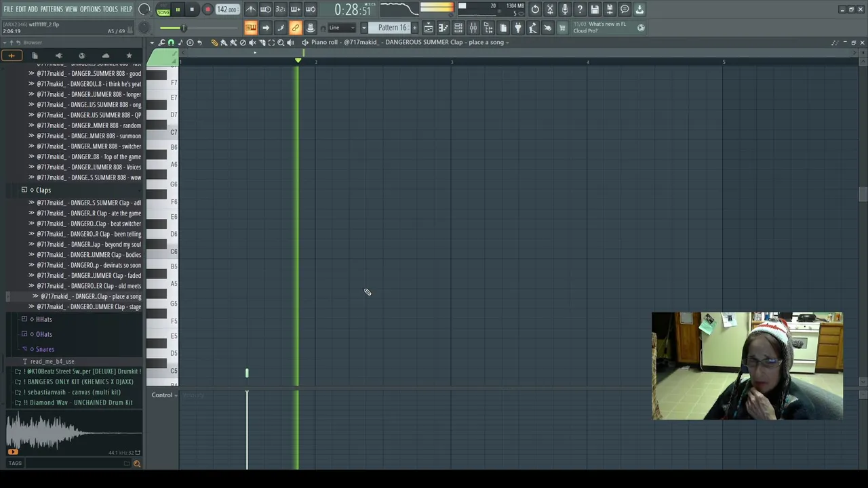The image size is (868, 488).
Task: Open pattern selector arrow left of Pattern 16
Action: click(364, 28)
